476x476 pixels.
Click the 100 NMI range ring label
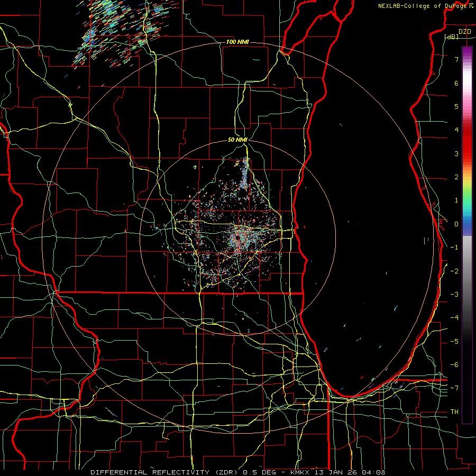tap(237, 42)
